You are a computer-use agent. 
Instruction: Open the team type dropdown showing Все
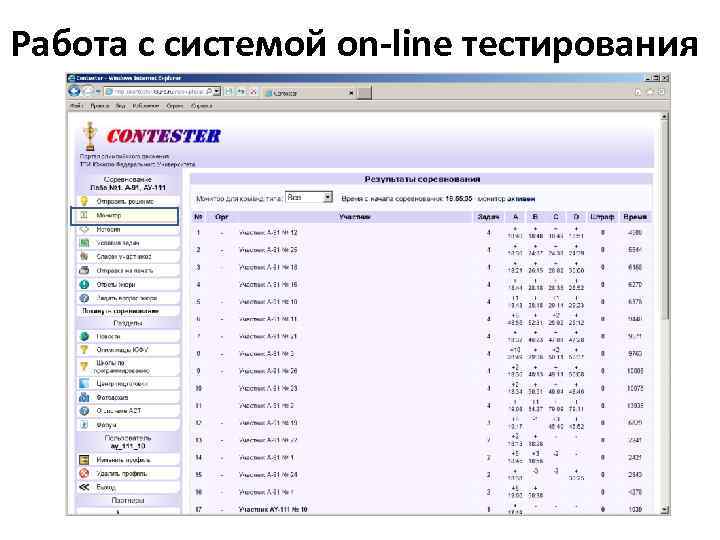(x=309, y=198)
